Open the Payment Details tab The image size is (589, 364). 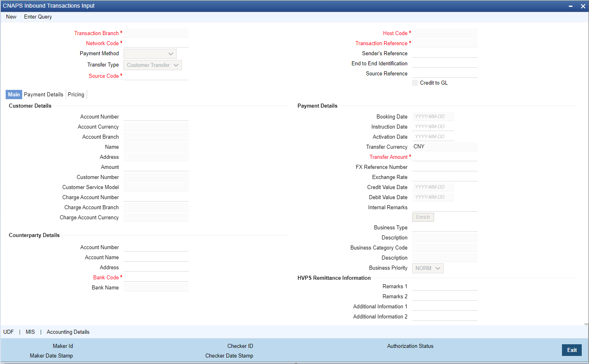pyautogui.click(x=44, y=94)
